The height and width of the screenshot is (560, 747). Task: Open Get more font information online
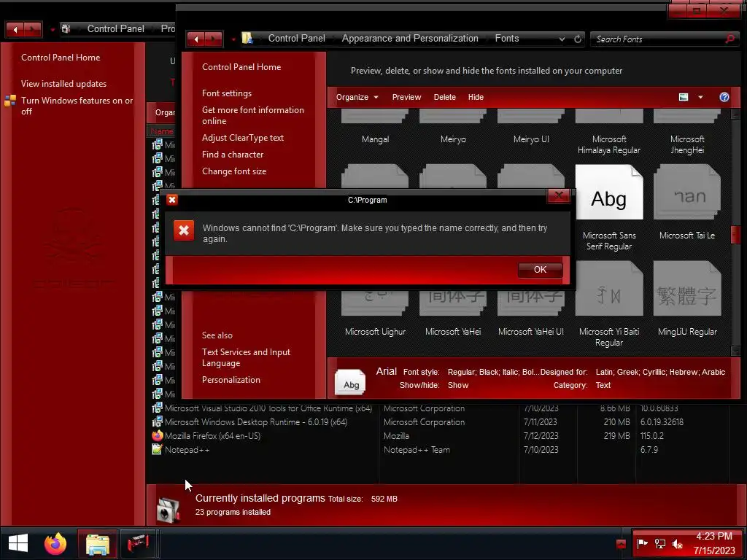[x=252, y=115]
